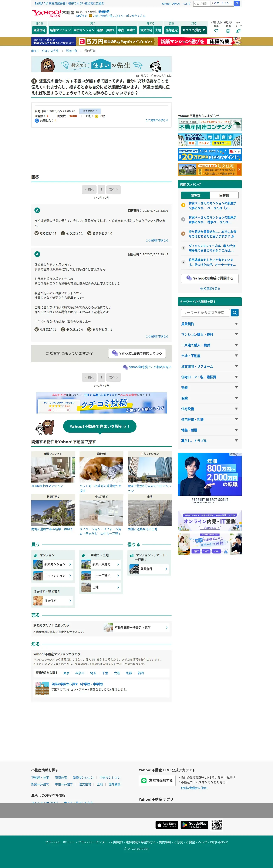The image size is (273, 868).
Task: Click the キーワードから質問を検索 input field
Action: tap(205, 313)
